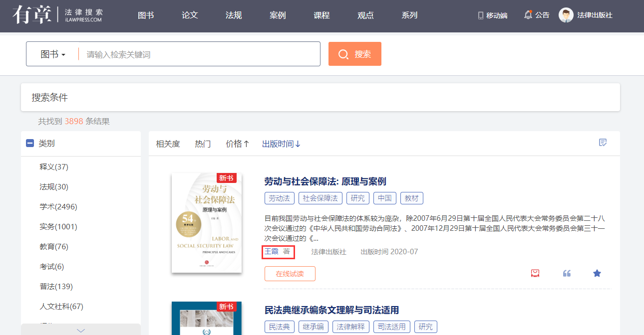Click the search keyword input field
The width and height of the screenshot is (644, 335).
pos(200,54)
